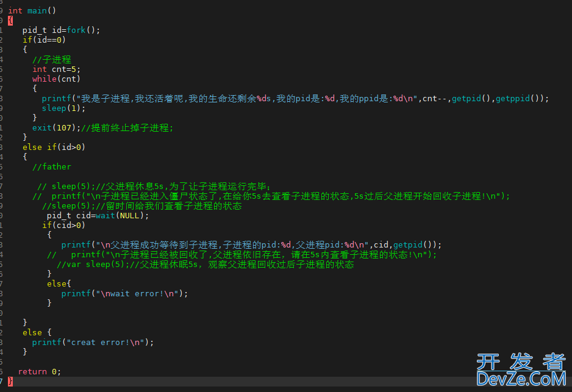Click the "int main()" function declaration line

click(32, 10)
